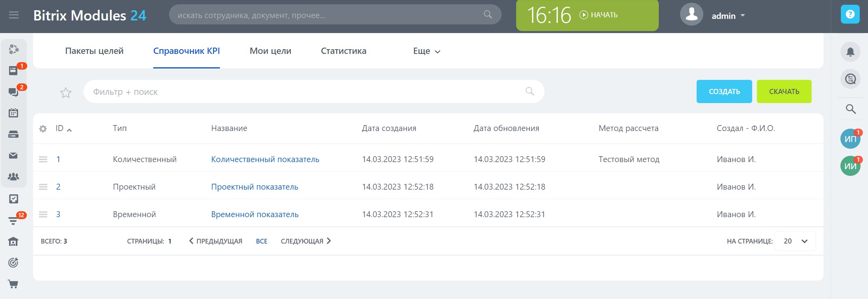The height and width of the screenshot is (299, 868).
Task: Open the hamburger main menu
Action: coord(14,15)
